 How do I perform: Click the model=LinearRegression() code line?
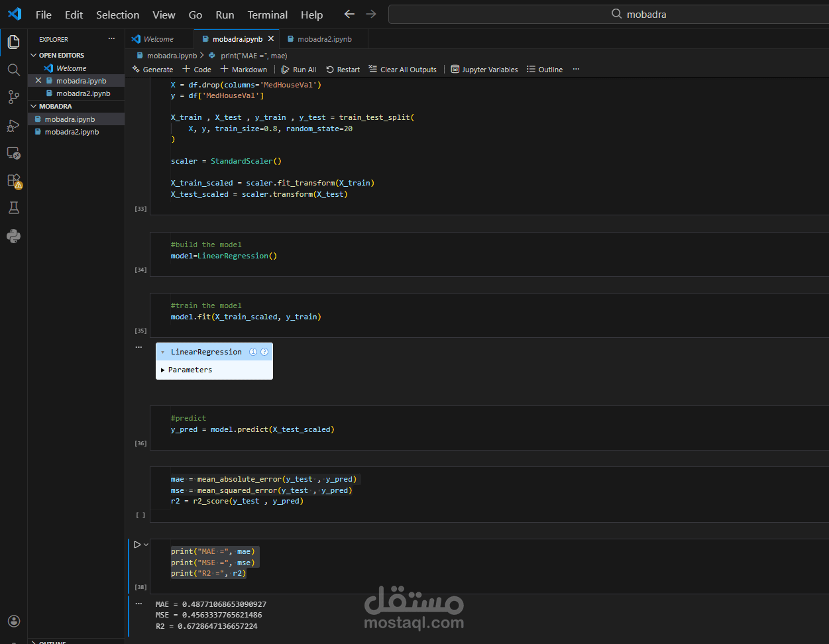[224, 256]
